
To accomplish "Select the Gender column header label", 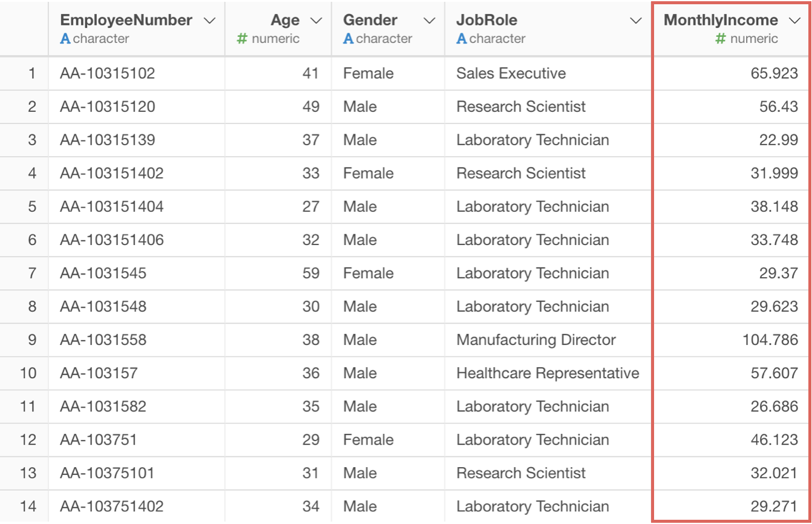I will pyautogui.click(x=370, y=20).
